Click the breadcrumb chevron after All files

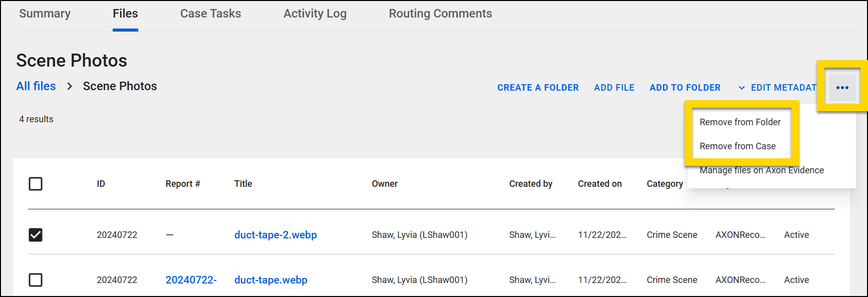pos(70,87)
